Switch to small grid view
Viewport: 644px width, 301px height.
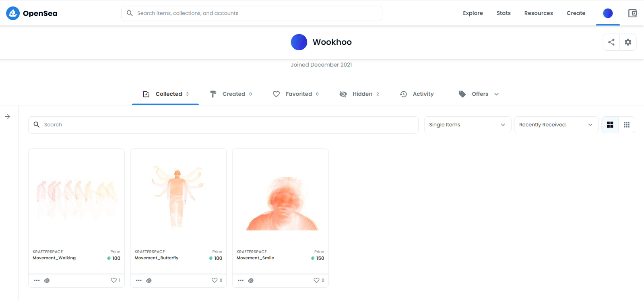click(626, 125)
